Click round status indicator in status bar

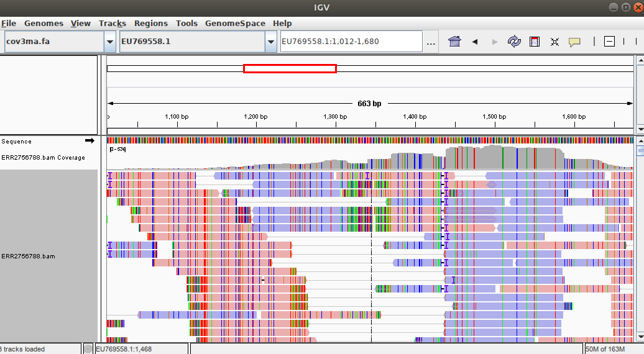[x=88, y=349]
